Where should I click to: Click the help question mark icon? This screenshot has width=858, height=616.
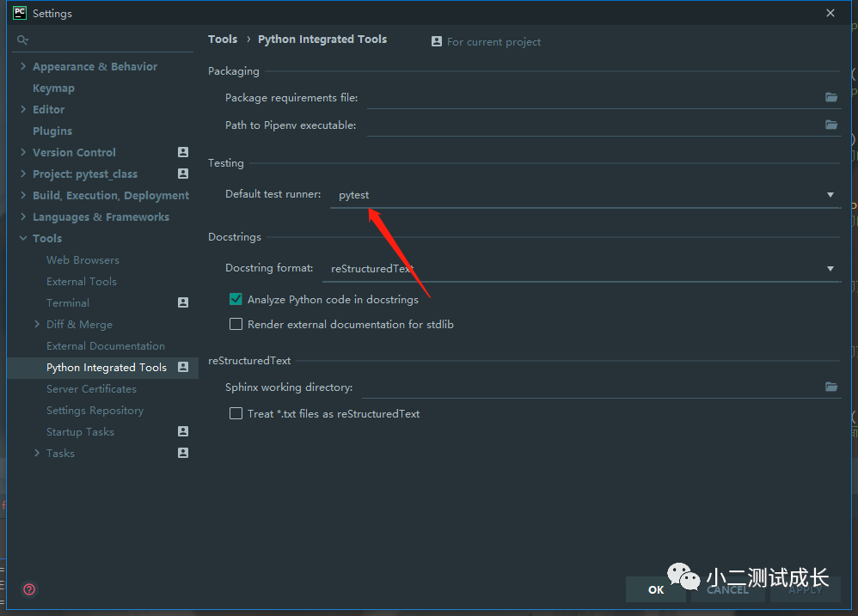click(29, 589)
